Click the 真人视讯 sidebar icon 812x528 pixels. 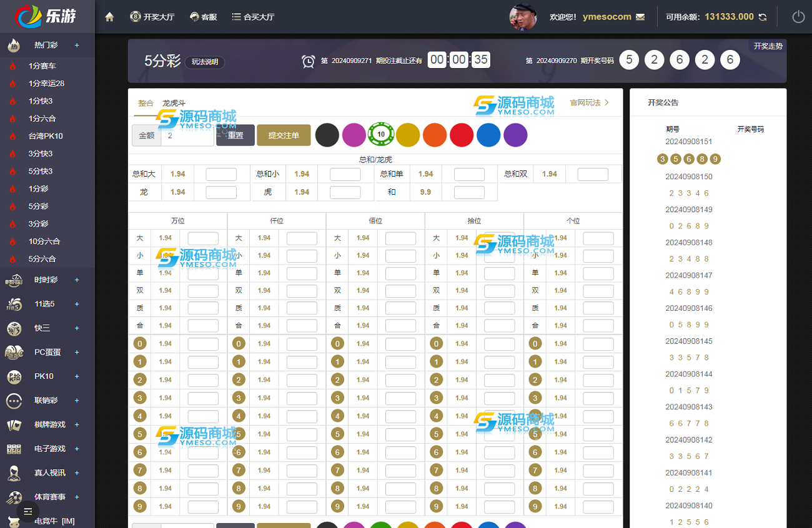[14, 473]
